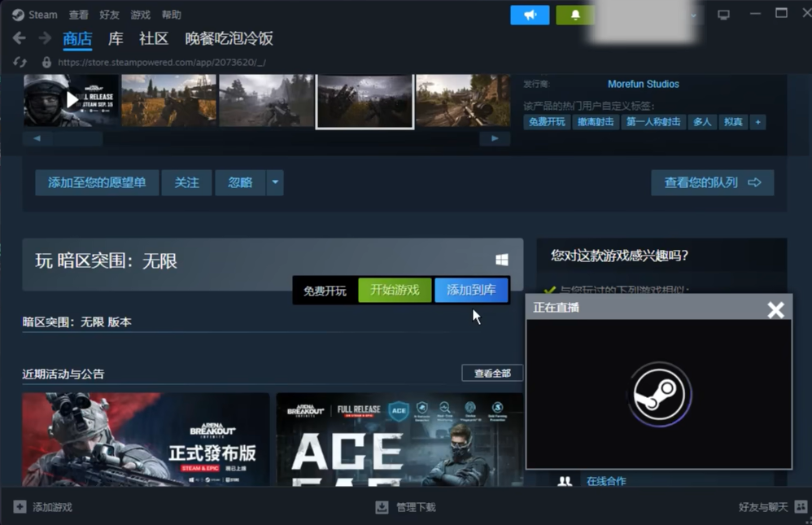Open the 库 library tab
This screenshot has width=812, height=525.
click(x=116, y=38)
